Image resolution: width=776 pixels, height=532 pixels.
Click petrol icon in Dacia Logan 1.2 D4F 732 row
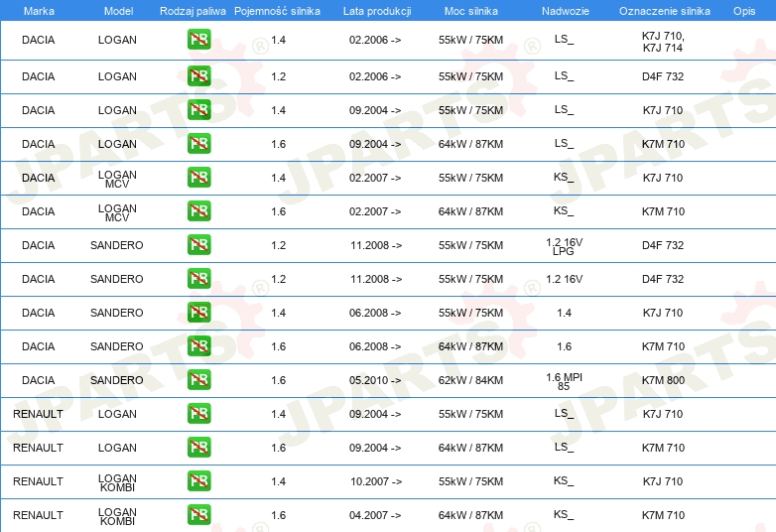point(198,76)
